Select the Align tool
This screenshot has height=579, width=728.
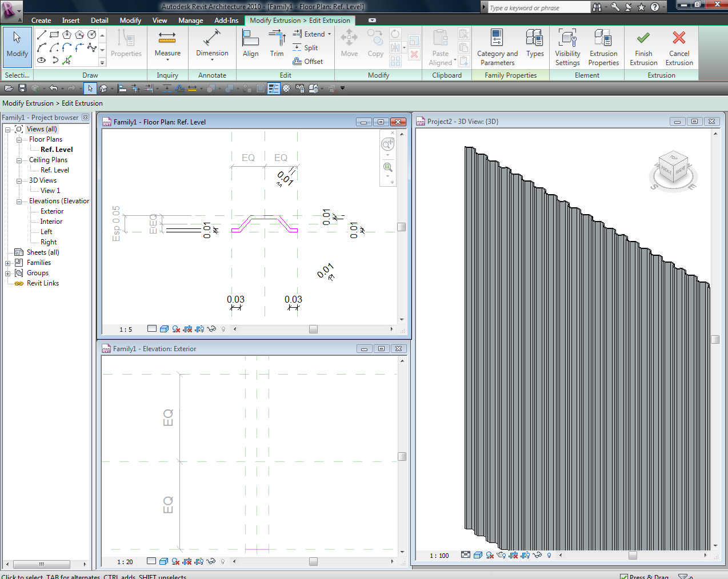pyautogui.click(x=250, y=45)
